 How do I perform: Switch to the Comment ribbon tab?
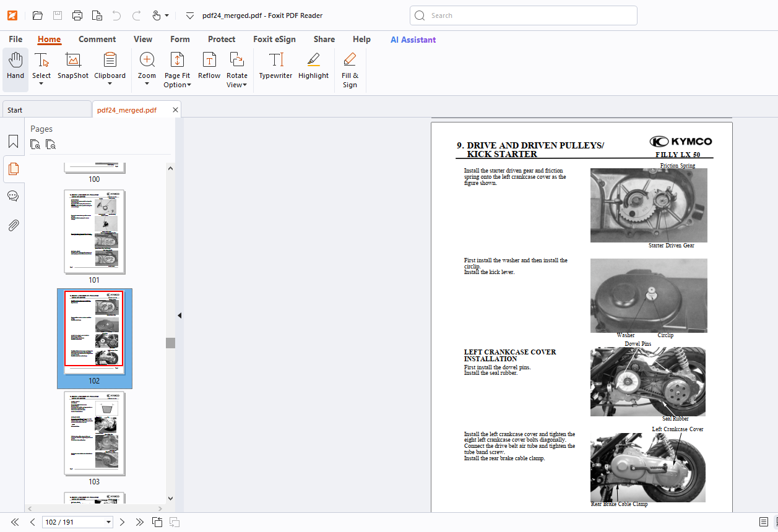point(97,39)
